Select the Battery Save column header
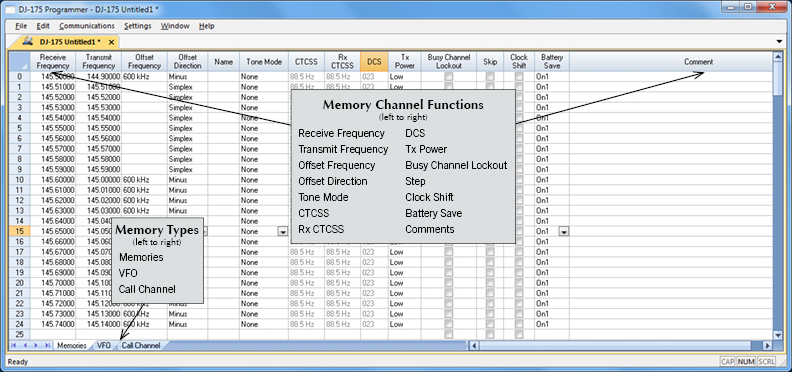The height and width of the screenshot is (372, 792). (x=552, y=62)
